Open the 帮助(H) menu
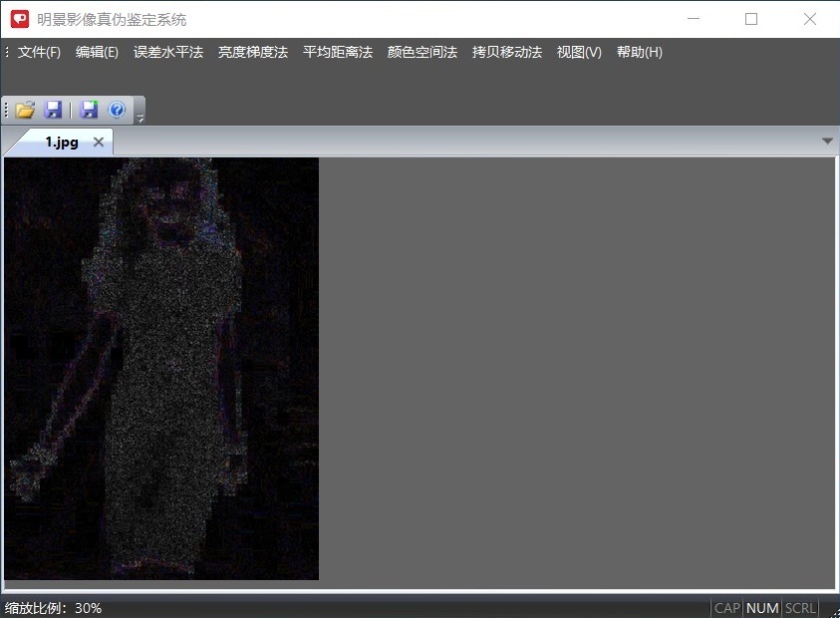 tap(640, 52)
